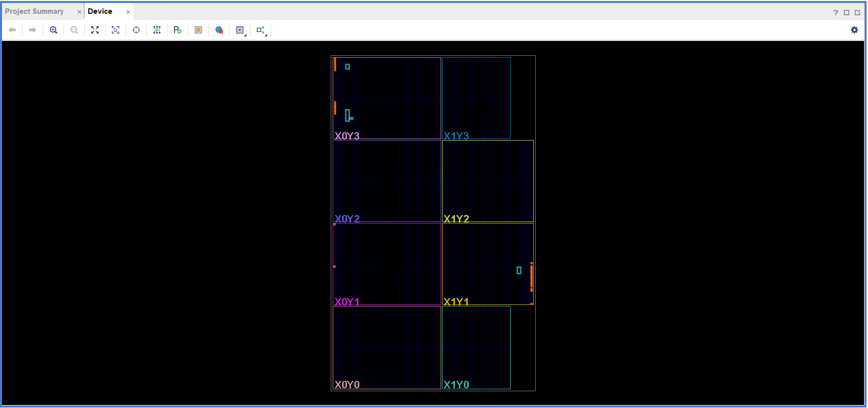Toggle the locked placement icon

pos(219,30)
